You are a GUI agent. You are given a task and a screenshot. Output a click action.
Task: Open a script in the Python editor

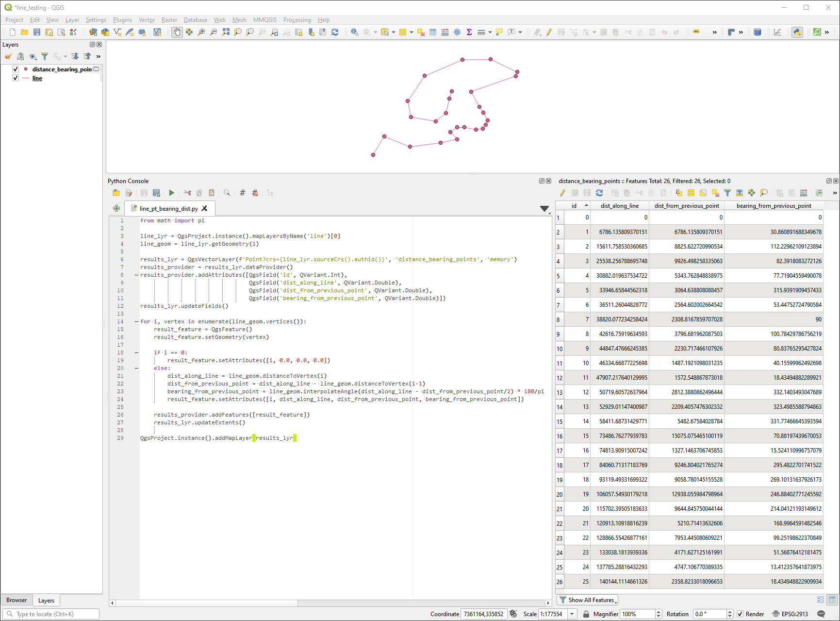click(x=116, y=193)
